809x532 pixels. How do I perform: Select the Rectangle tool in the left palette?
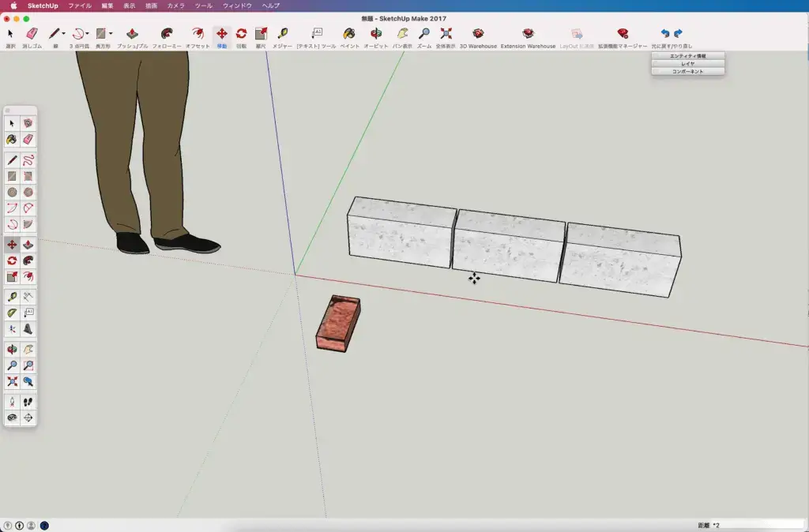coord(12,176)
